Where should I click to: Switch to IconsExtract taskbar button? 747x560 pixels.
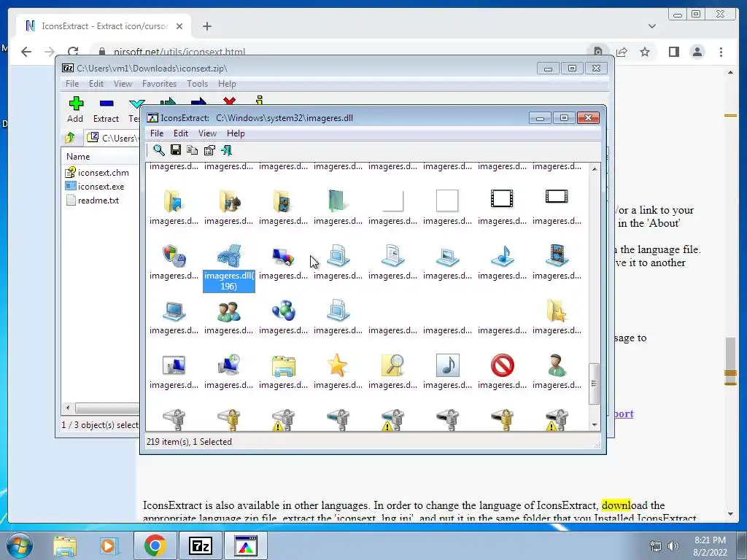(x=246, y=545)
